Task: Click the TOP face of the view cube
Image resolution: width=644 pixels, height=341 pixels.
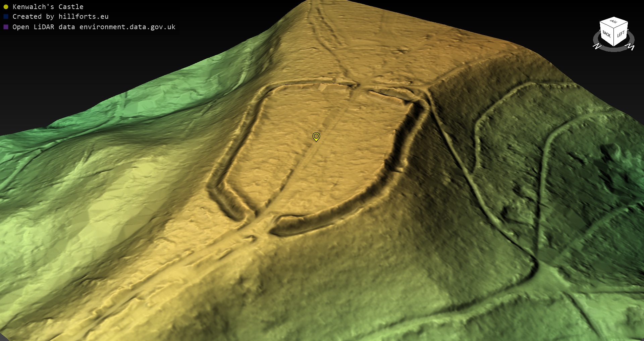Action: tap(613, 22)
